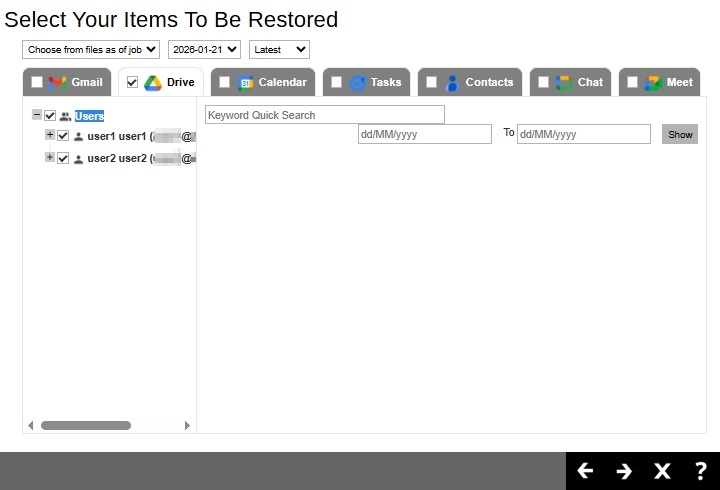Screen dimensions: 720x490
Task: Expand the user2 user2 tree node
Action: point(50,158)
